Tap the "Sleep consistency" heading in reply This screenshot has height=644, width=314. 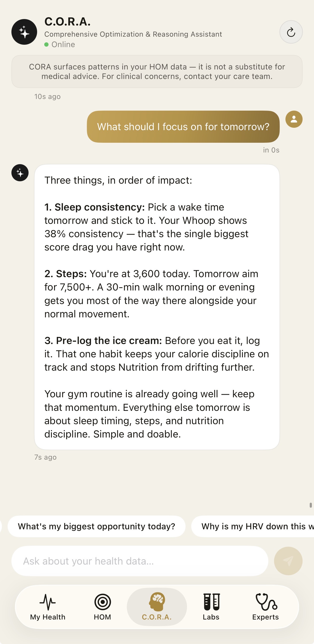point(94,207)
